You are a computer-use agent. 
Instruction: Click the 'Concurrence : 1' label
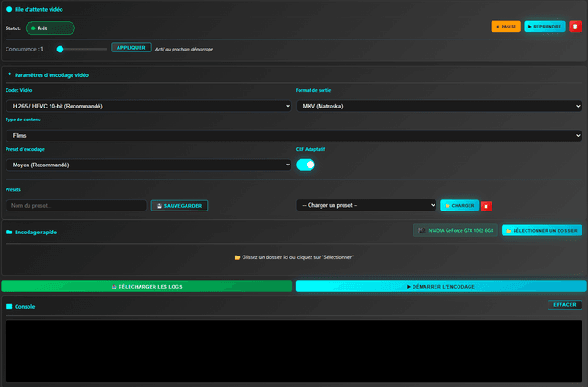click(x=25, y=49)
